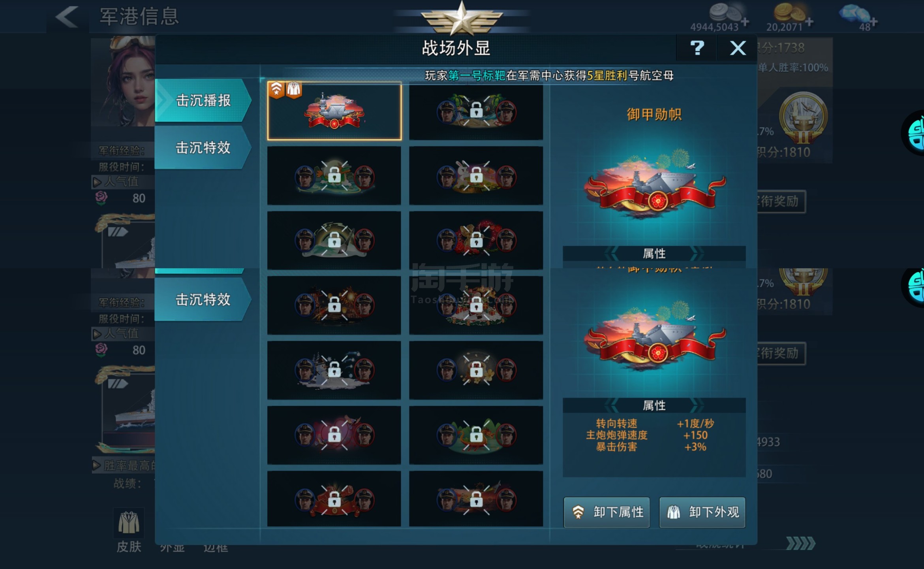Viewport: 924px width, 569px height.
Task: Close the 战场外显 dialog
Action: point(737,48)
